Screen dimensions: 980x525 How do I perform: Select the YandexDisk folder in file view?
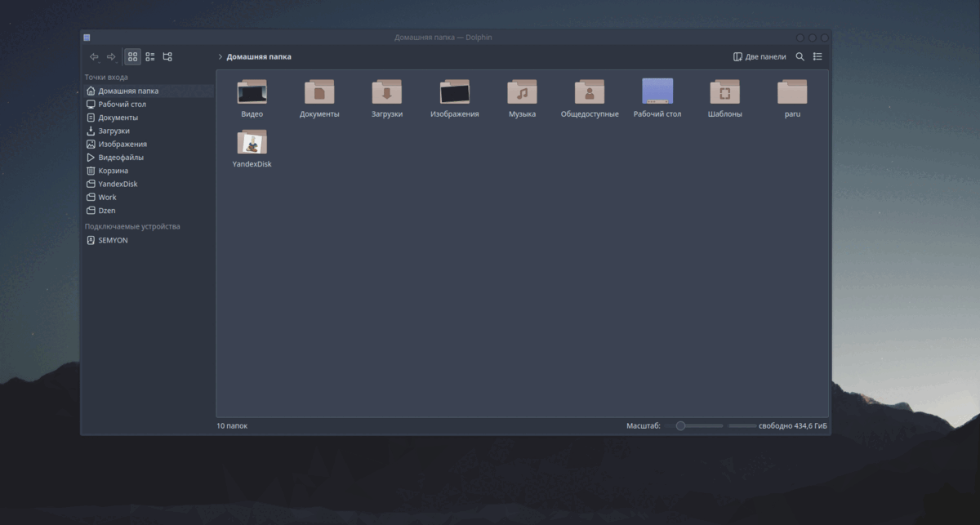coord(252,142)
